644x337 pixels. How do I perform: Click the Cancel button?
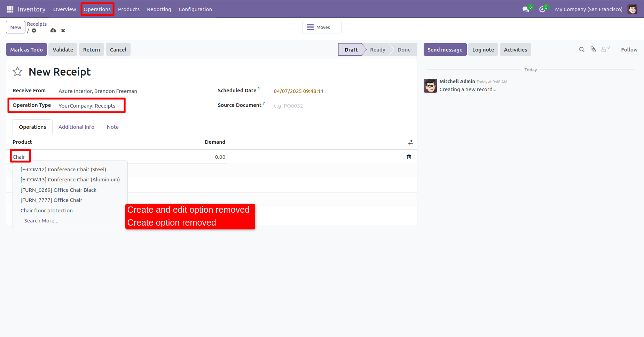click(x=118, y=50)
